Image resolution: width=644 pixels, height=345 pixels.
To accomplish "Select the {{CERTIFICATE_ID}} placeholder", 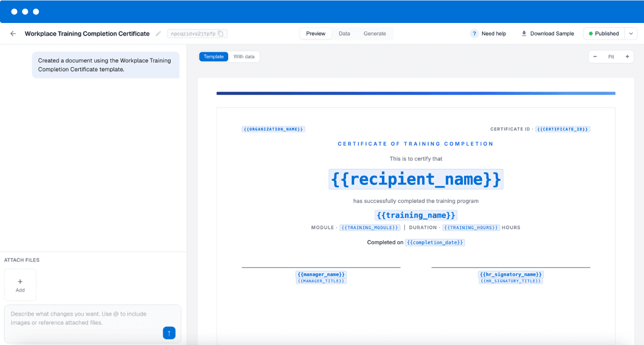I will pos(563,129).
